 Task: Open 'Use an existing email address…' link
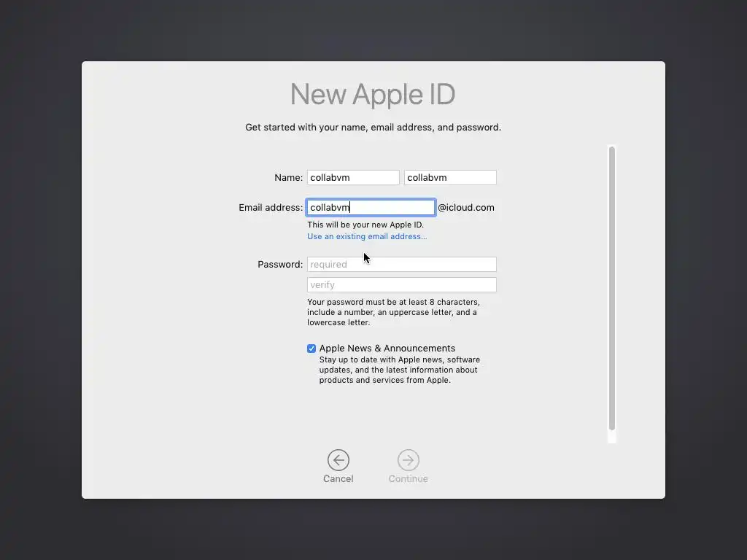coord(367,236)
